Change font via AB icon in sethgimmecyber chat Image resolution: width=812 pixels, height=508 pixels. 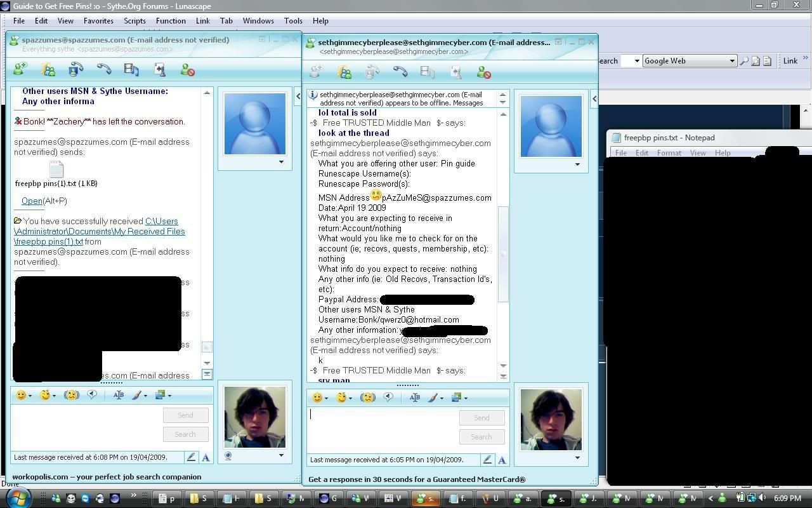pyautogui.click(x=415, y=398)
